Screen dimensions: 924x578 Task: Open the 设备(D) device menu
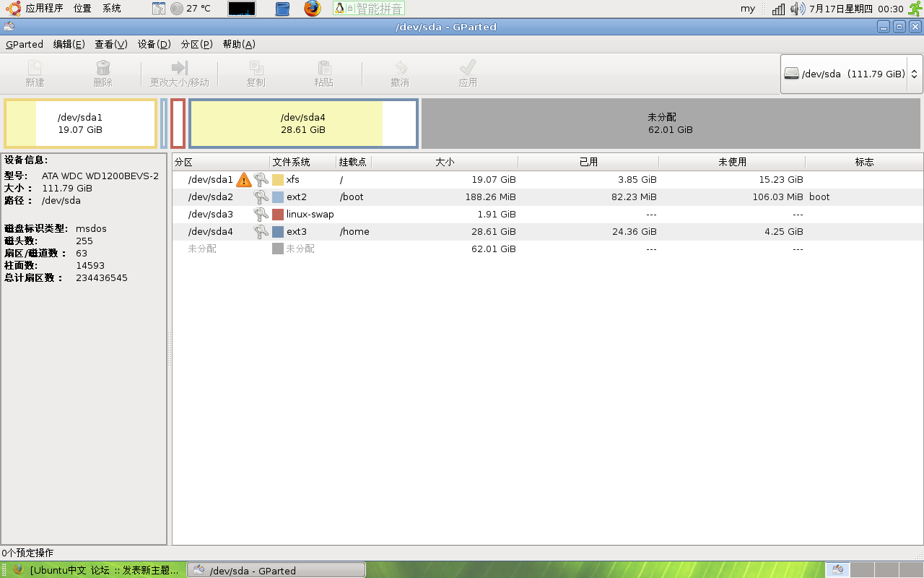pyautogui.click(x=154, y=44)
